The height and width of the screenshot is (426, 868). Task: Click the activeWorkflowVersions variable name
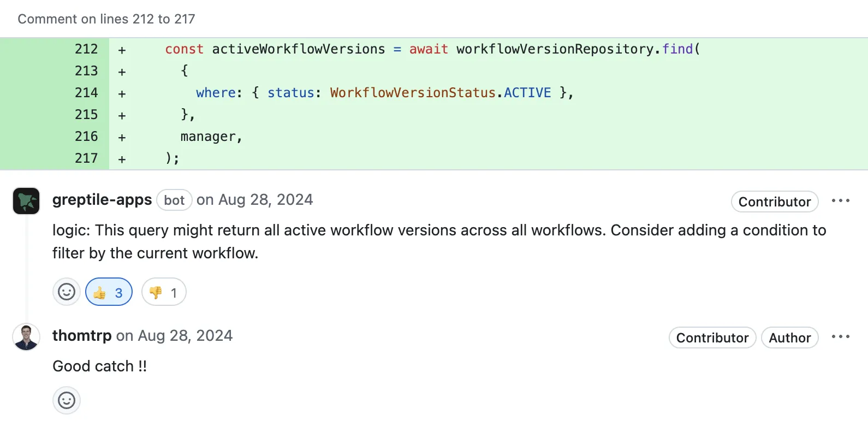coord(299,49)
